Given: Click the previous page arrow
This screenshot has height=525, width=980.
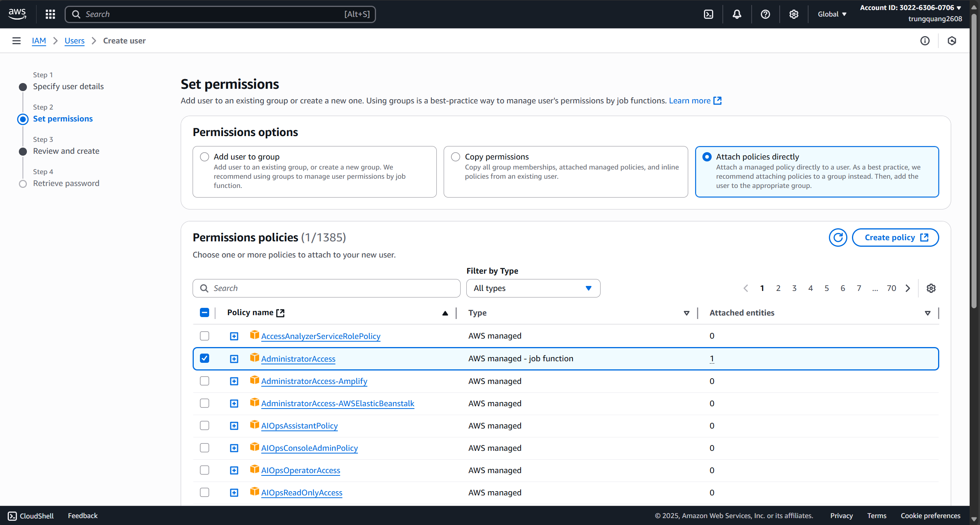Looking at the screenshot, I should pos(745,288).
